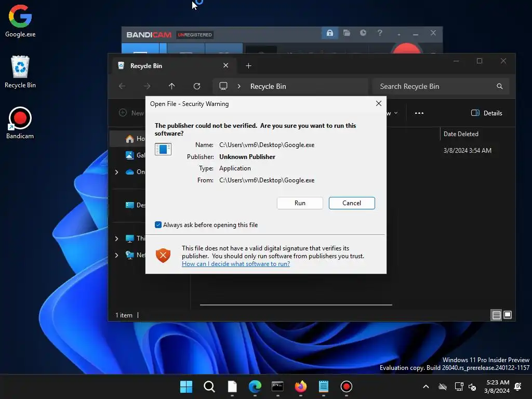The width and height of the screenshot is (532, 399).
Task: Click the Bandicam schedule clock icon
Action: coord(363,33)
